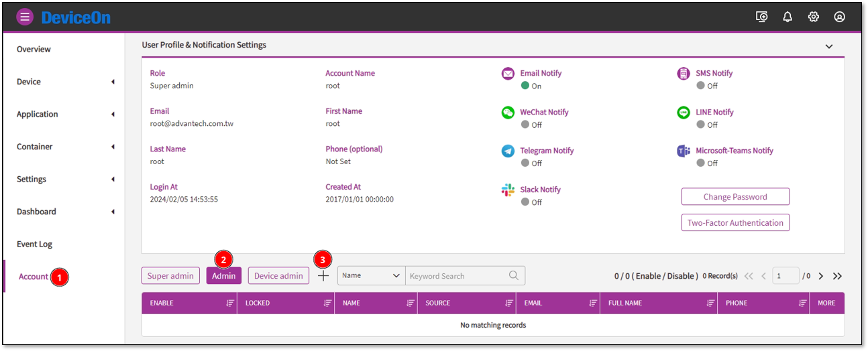Open the Name search field dropdown
Viewport: 868px width, 351px height.
372,276
